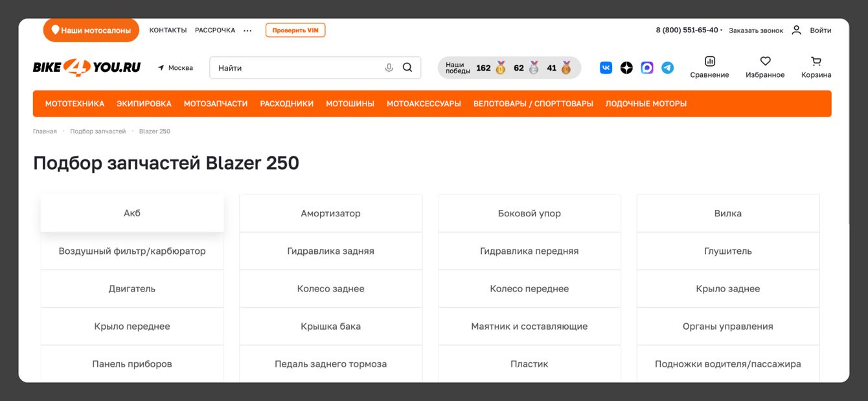Screen dimensions: 868x401
Task: Open МОТОТЕХНИКА menu
Action: 74,104
